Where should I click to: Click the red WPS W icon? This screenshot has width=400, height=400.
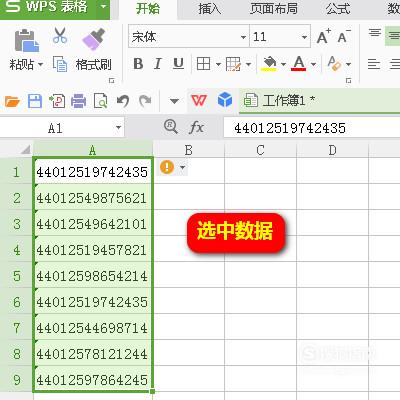tap(199, 100)
